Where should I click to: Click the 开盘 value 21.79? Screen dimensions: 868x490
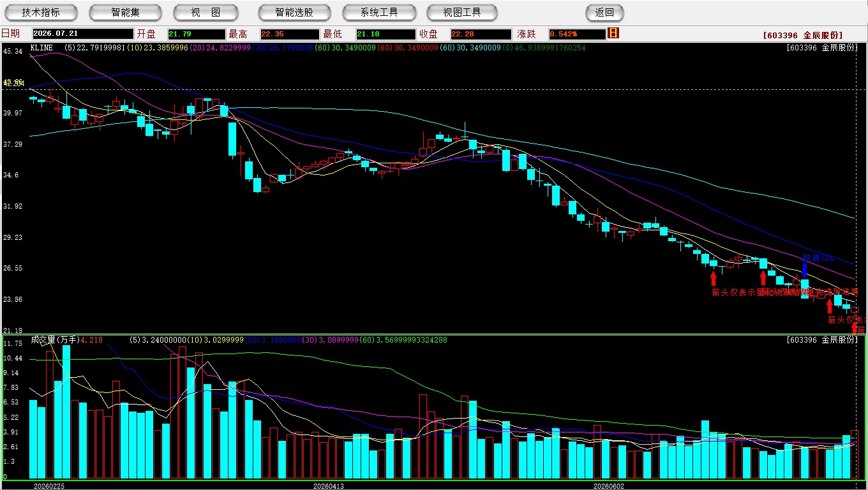197,34
